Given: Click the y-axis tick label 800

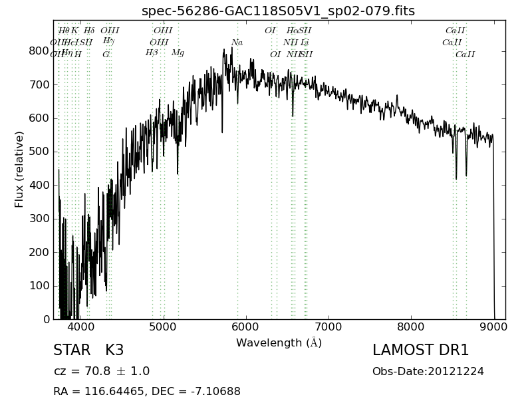Looking at the screenshot, I should tap(39, 51).
